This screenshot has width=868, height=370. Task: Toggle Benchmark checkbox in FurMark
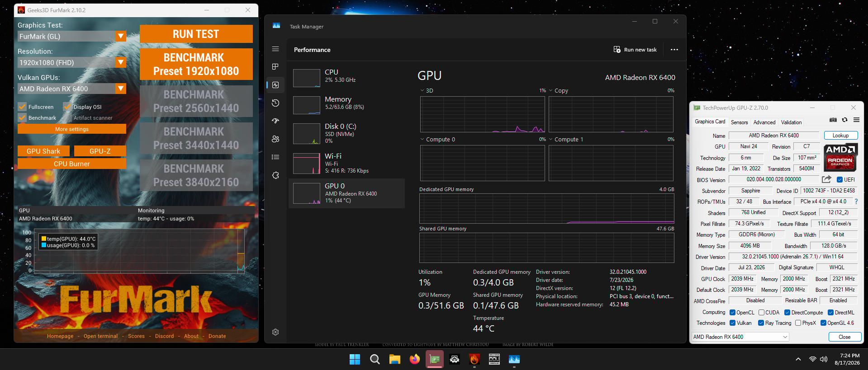[x=22, y=117]
